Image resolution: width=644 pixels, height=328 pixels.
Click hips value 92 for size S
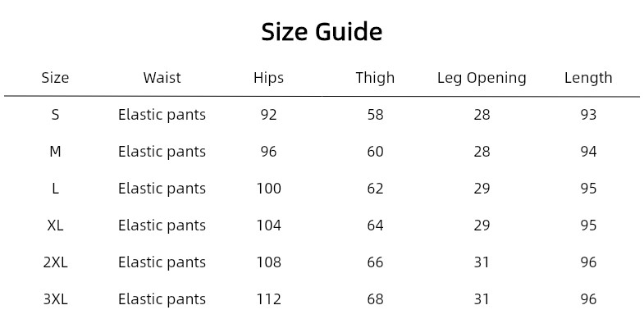[268, 115]
